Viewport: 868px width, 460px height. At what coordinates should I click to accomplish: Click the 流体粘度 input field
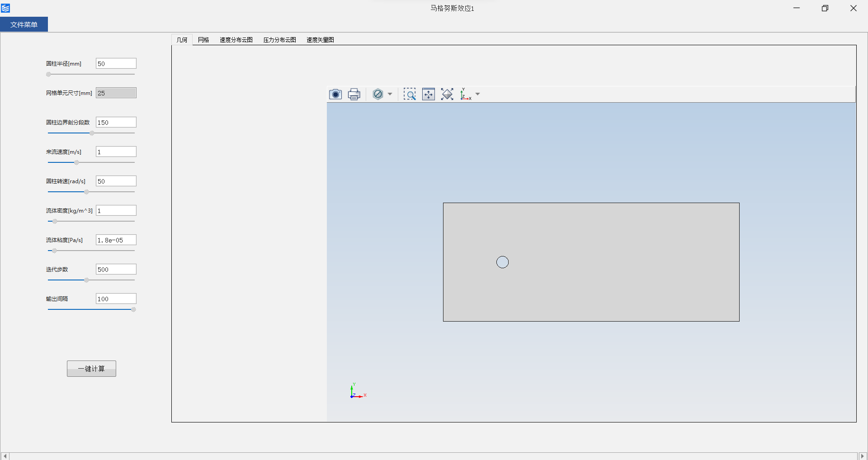click(116, 240)
